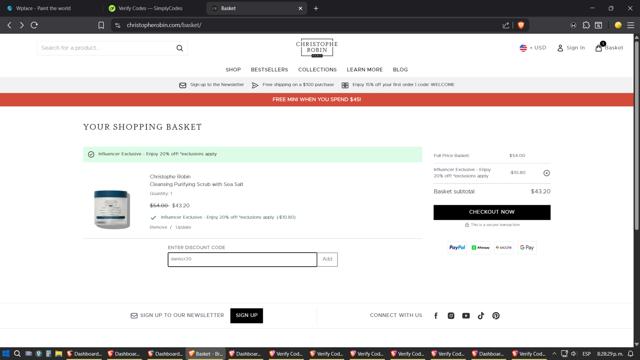This screenshot has width=640, height=360.
Task: Click Add next to discount code field
Action: (327, 259)
